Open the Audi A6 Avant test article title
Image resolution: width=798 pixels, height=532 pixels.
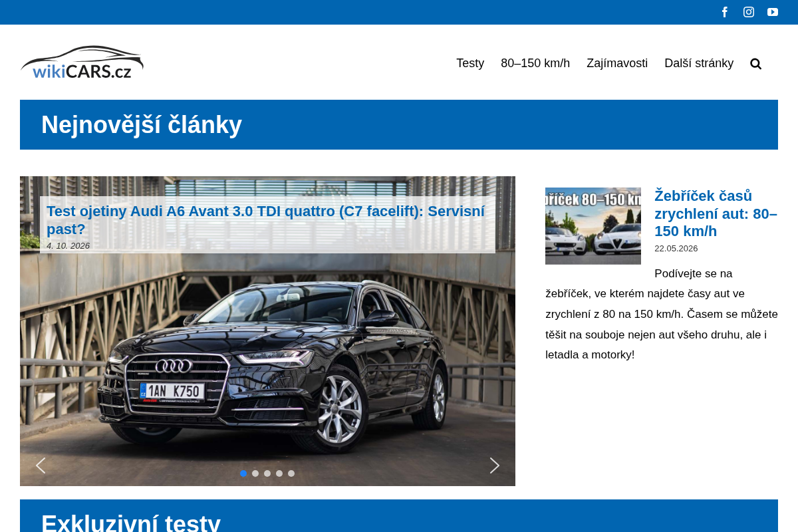[266, 220]
